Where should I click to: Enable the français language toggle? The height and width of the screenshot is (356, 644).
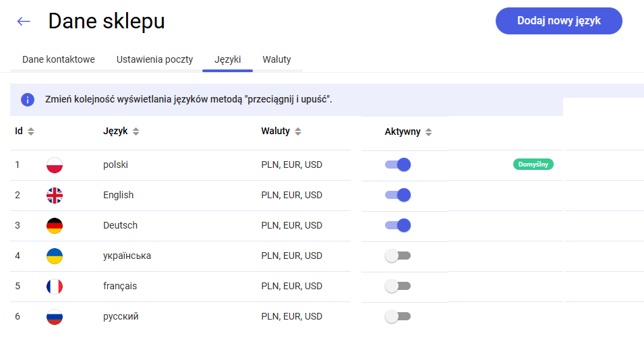398,286
